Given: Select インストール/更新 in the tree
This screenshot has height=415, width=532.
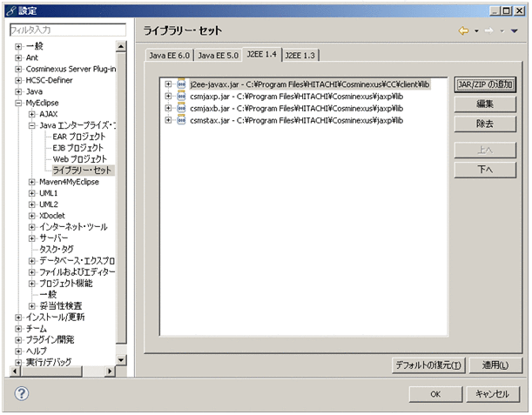Looking at the screenshot, I should click(56, 317).
